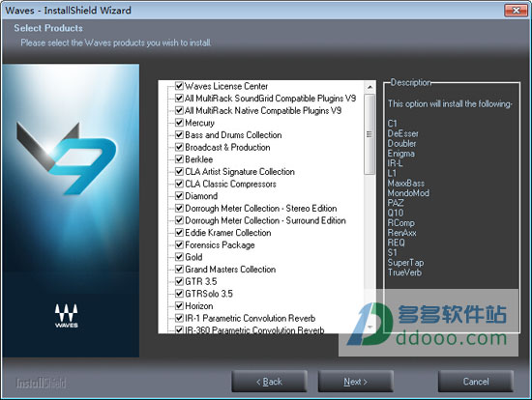
Task: Toggle CLA Classic Compressors checkbox
Action: pos(179,184)
